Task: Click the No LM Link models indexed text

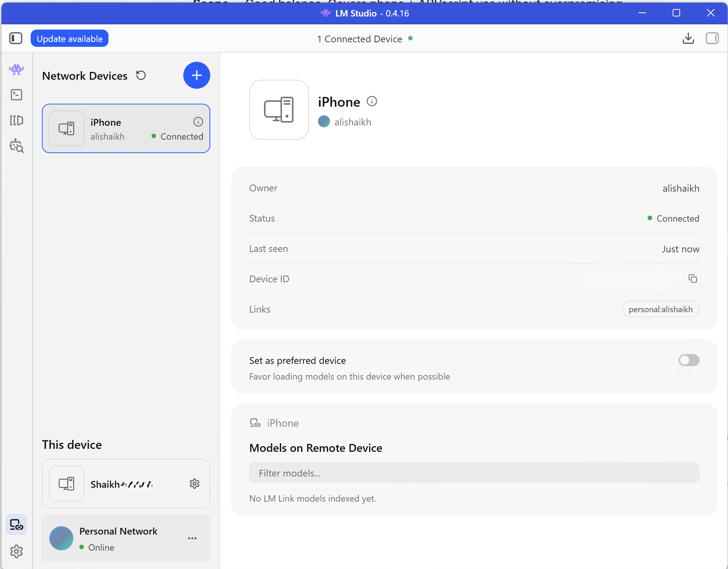Action: tap(313, 498)
